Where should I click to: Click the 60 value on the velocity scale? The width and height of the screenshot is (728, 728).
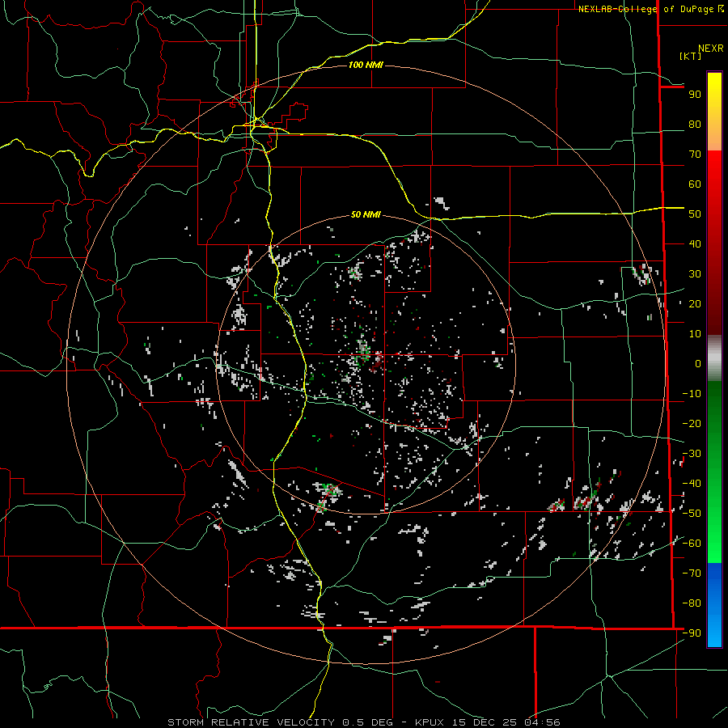pos(695,184)
